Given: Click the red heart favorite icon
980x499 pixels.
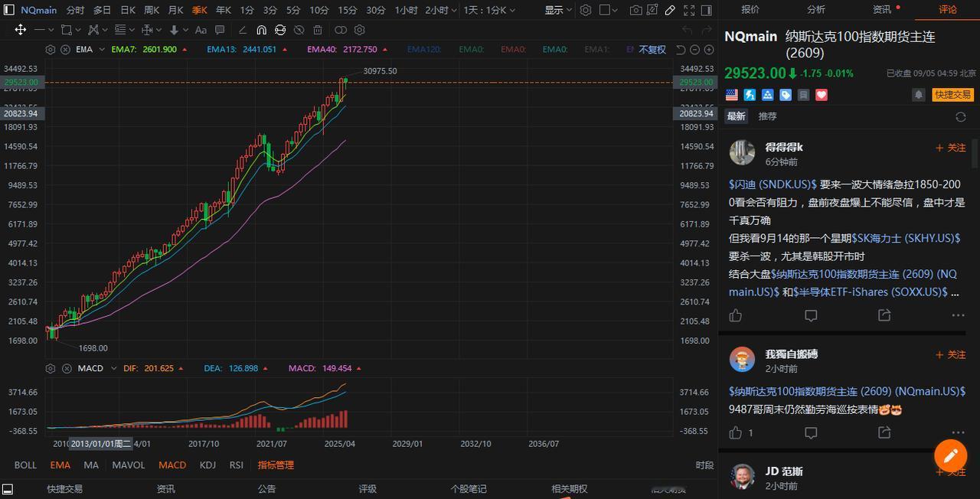Looking at the screenshot, I should click(x=822, y=95).
